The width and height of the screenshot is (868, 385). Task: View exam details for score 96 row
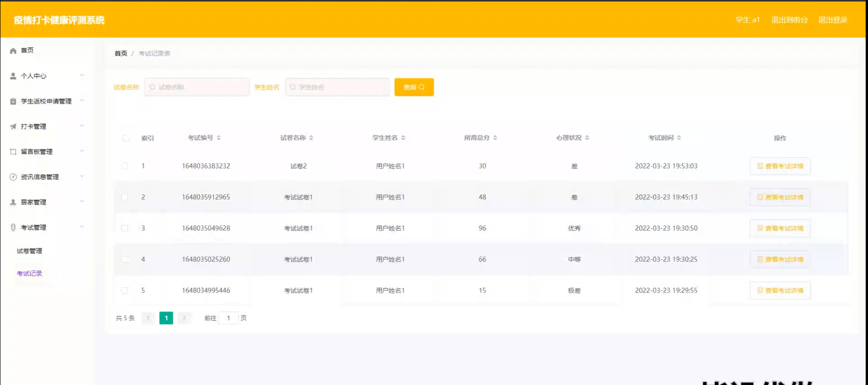pos(780,228)
